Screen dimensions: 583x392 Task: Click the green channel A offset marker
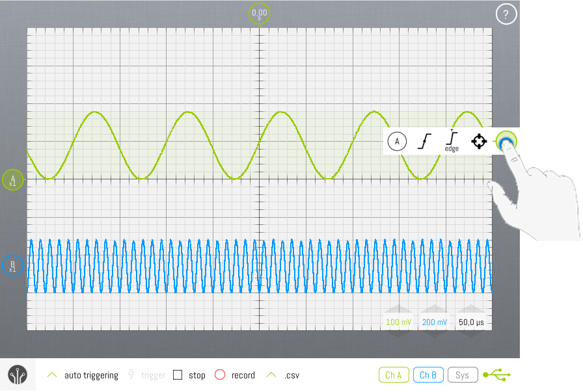(12, 179)
